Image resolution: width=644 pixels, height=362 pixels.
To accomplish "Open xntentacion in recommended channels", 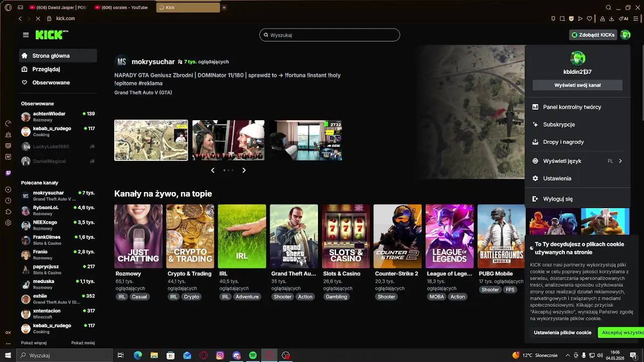I will [x=58, y=314].
